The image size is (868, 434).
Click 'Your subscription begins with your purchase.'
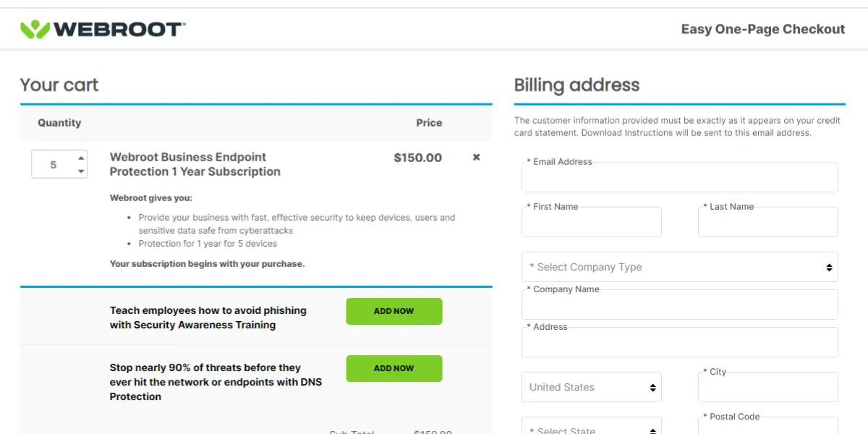coord(207,264)
